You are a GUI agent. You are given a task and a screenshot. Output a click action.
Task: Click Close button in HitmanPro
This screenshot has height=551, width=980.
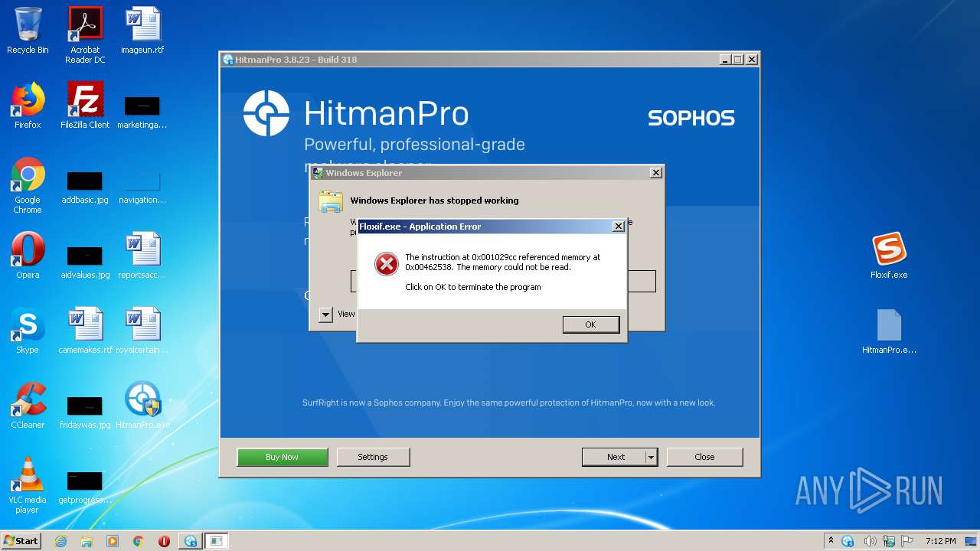tap(704, 457)
